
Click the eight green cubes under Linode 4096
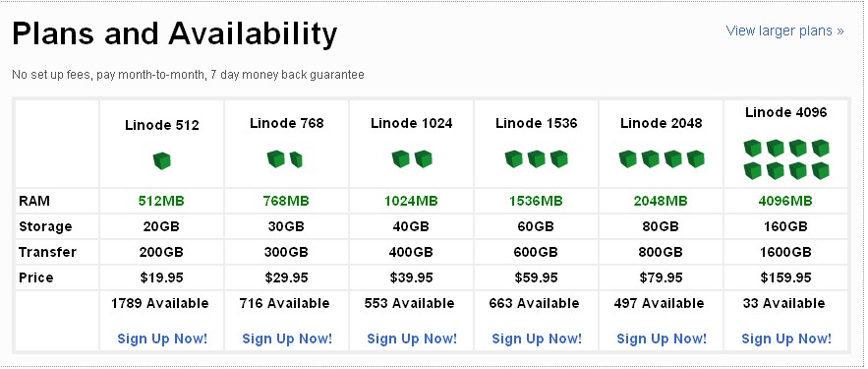click(786, 159)
